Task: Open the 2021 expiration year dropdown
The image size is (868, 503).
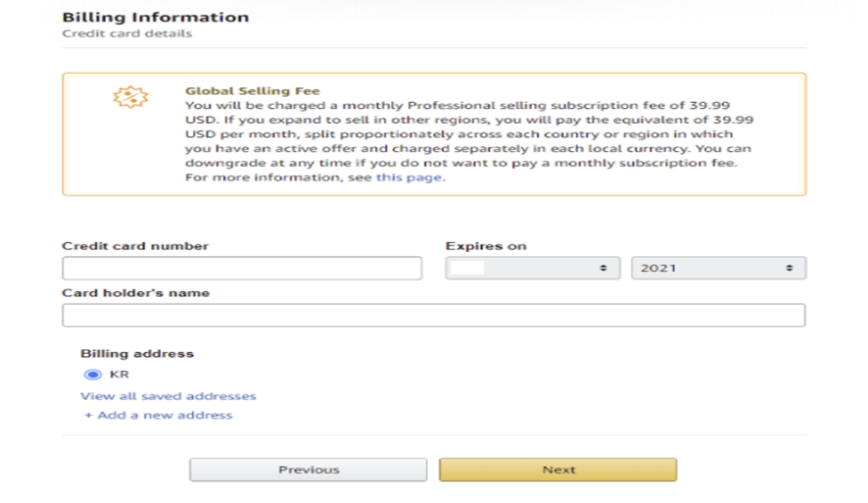Action: point(718,268)
